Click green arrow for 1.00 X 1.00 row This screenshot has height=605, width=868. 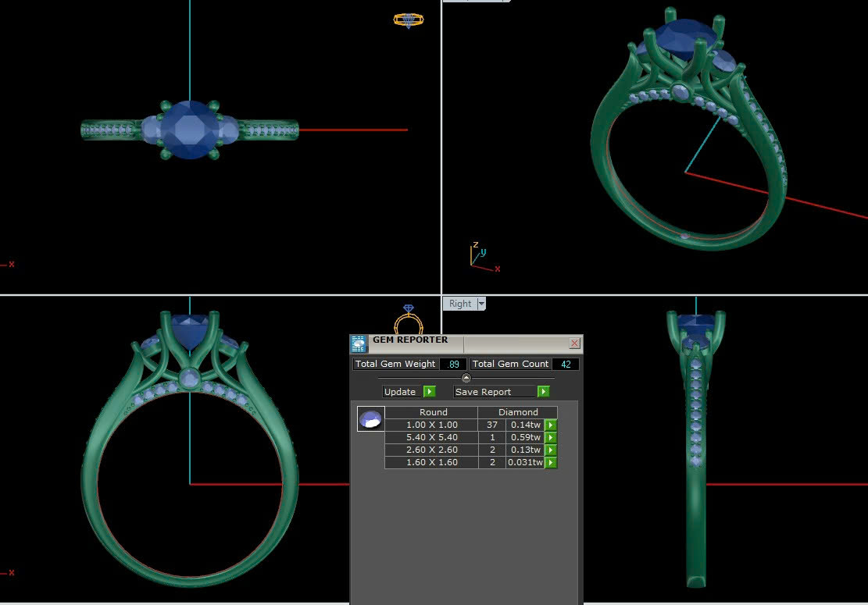551,425
